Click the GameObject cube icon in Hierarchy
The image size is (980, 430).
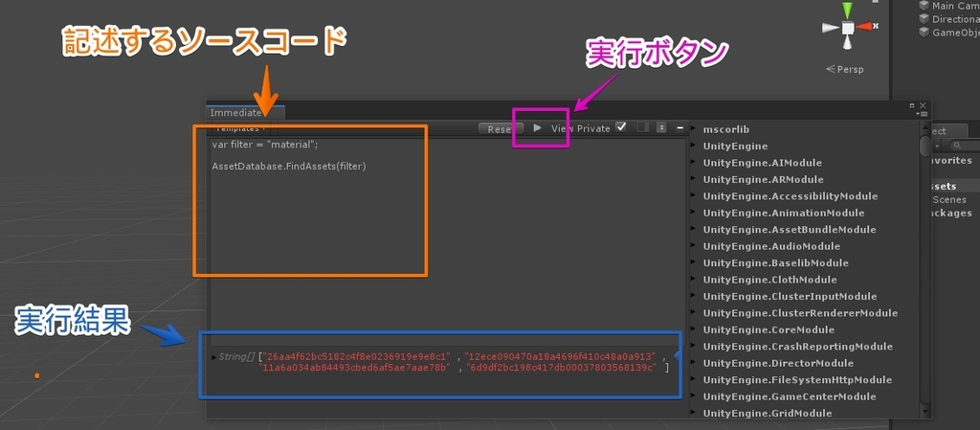click(924, 33)
